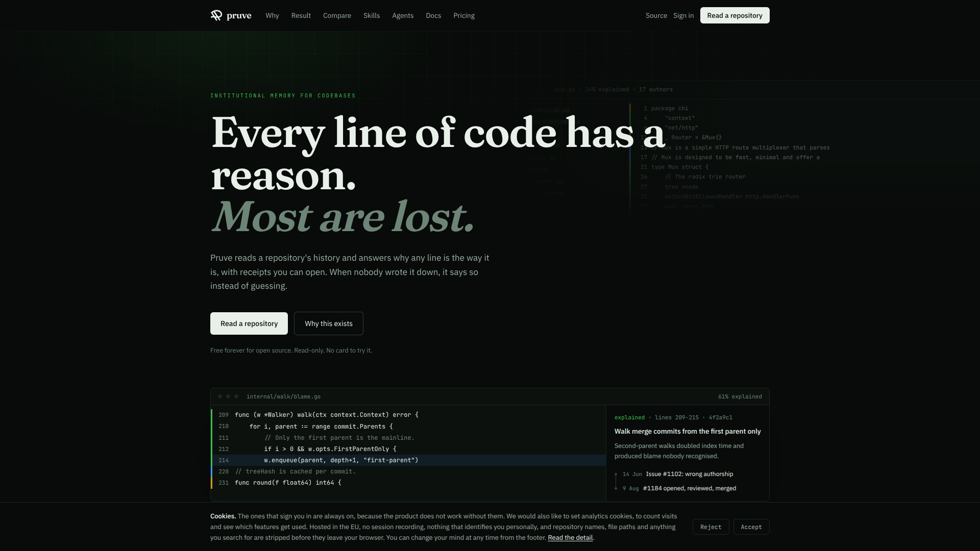Click commit hash 4f2a9c1
The height and width of the screenshot is (551, 980).
click(x=720, y=417)
